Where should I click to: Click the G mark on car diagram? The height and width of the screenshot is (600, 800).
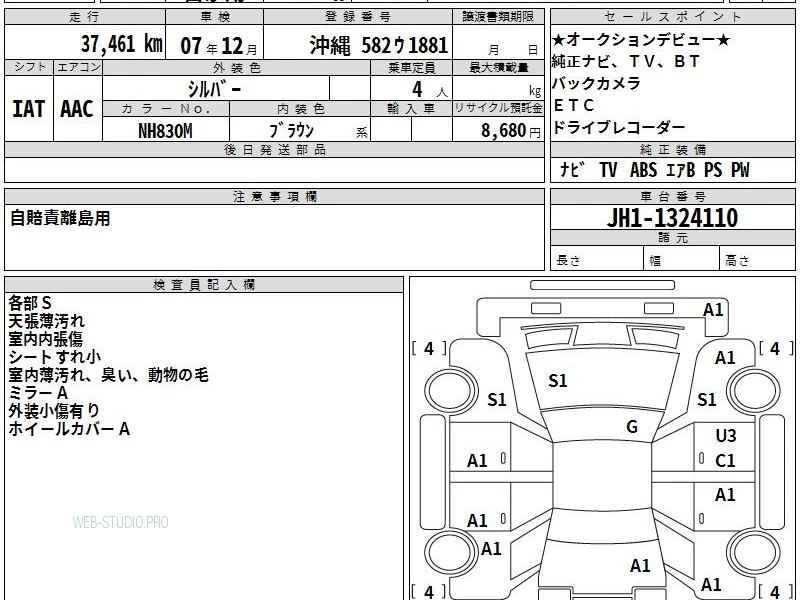(632, 427)
